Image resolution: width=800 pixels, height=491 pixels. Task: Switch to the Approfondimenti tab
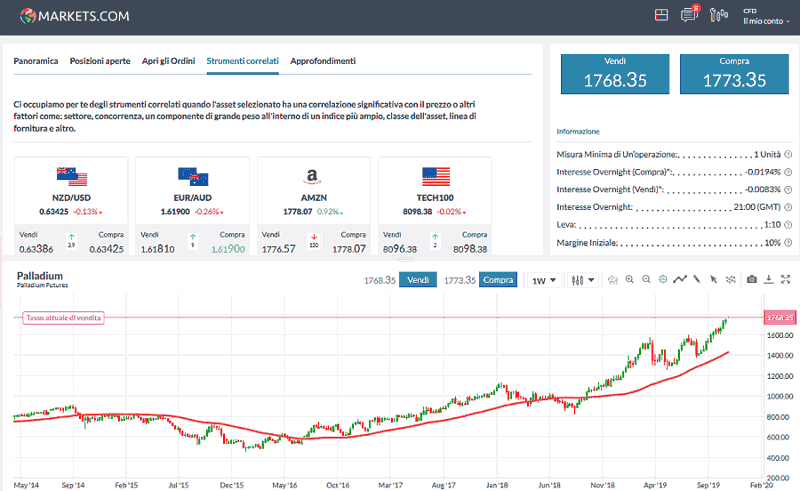[x=322, y=61]
